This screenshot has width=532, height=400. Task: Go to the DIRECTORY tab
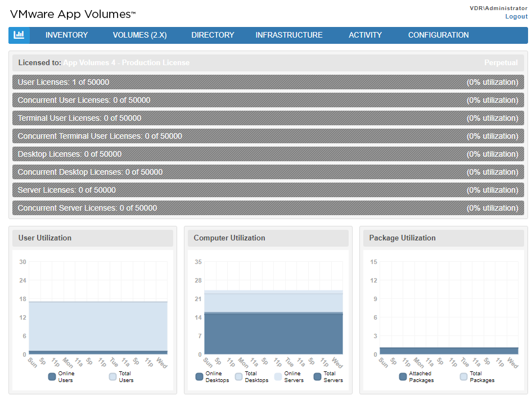(x=213, y=35)
